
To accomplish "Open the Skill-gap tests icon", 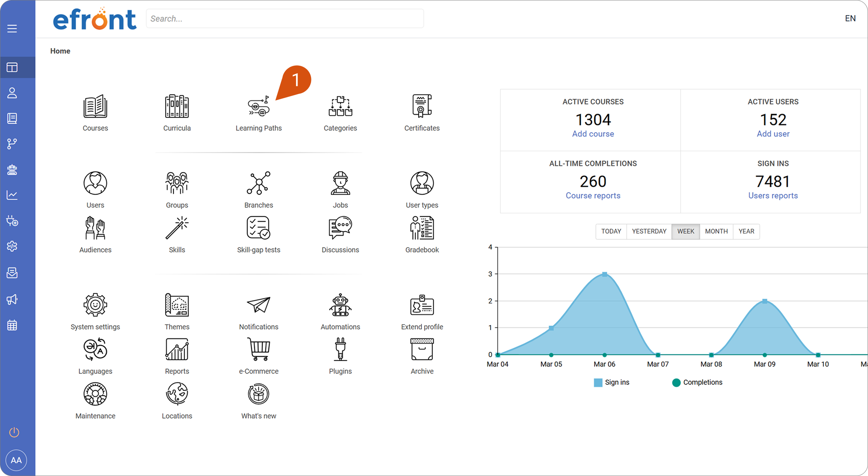I will pyautogui.click(x=259, y=228).
